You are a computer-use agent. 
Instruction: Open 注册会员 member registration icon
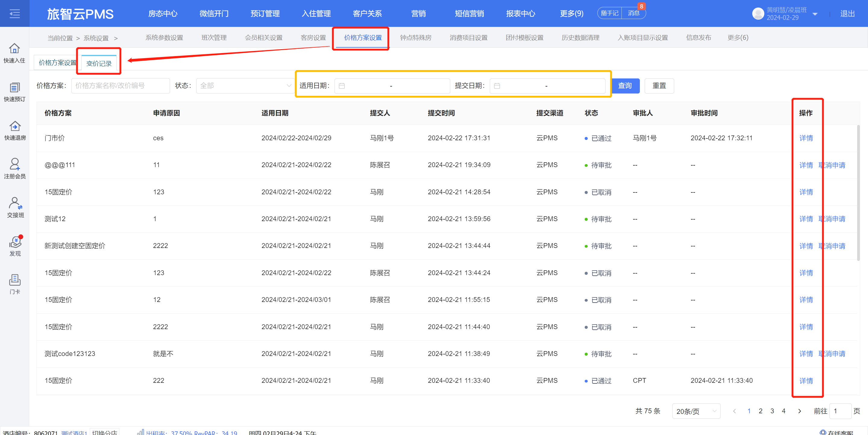pyautogui.click(x=15, y=164)
